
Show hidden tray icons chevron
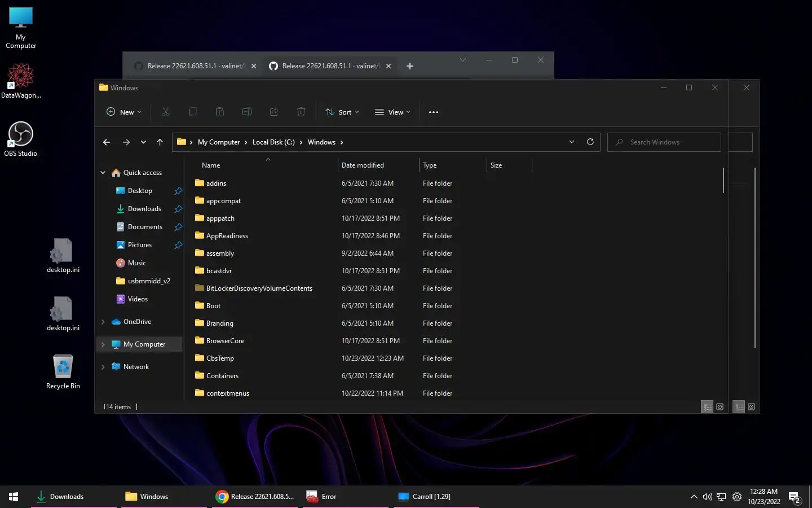694,497
